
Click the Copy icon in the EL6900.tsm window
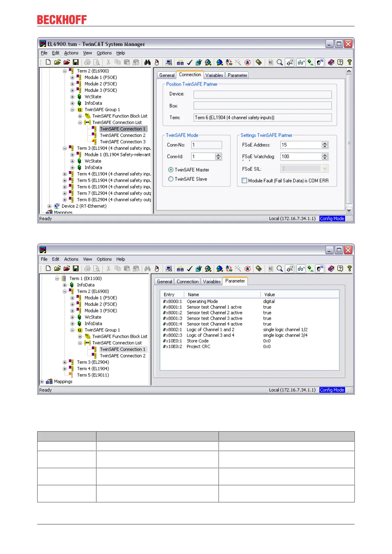[x=118, y=62]
